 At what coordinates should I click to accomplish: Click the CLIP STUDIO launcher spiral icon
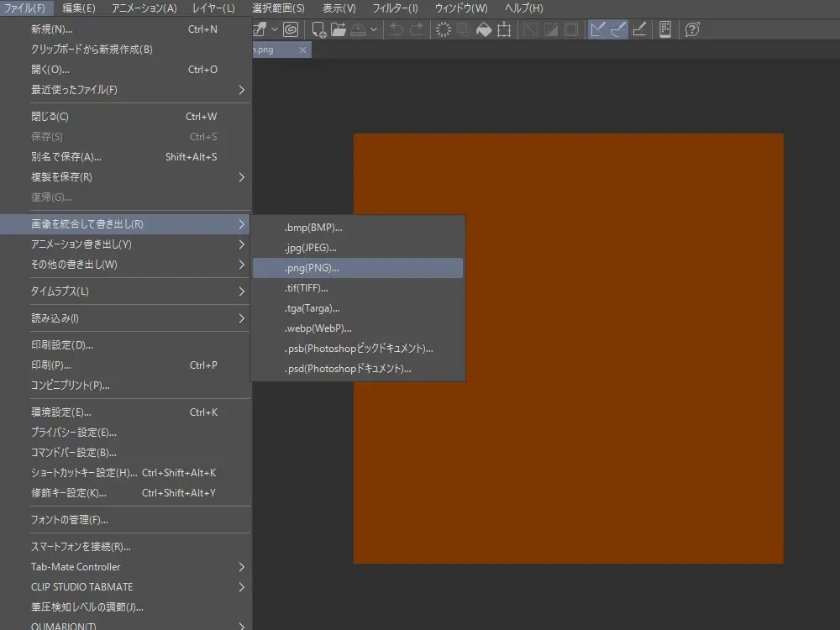click(x=291, y=29)
